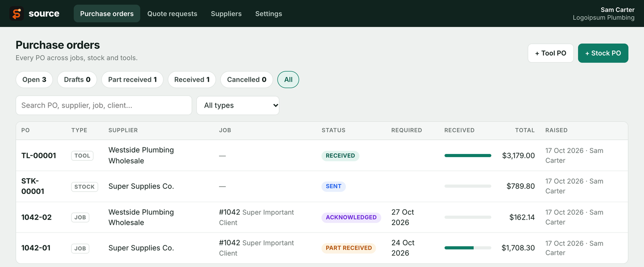This screenshot has height=267, width=644.
Task: Click received progress bar for TL-00001
Action: [x=468, y=156]
